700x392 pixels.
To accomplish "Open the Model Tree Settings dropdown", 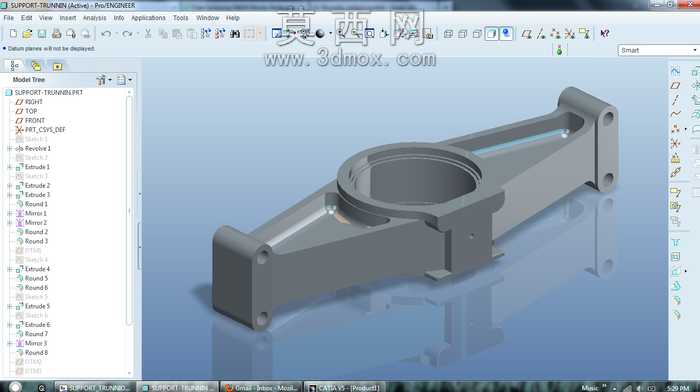I will click(125, 80).
